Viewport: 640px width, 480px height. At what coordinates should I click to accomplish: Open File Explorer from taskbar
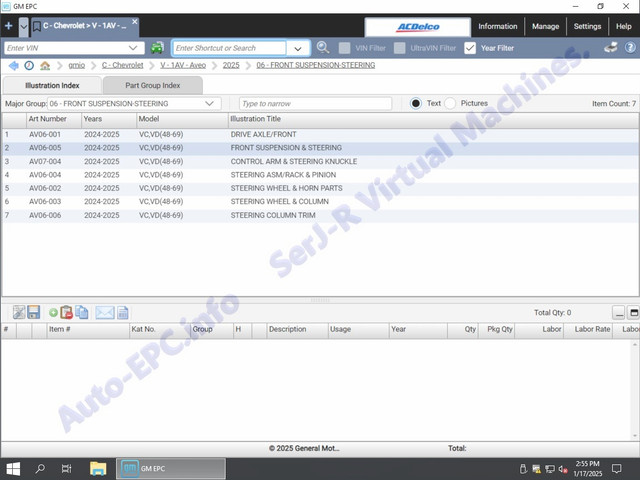click(x=98, y=469)
